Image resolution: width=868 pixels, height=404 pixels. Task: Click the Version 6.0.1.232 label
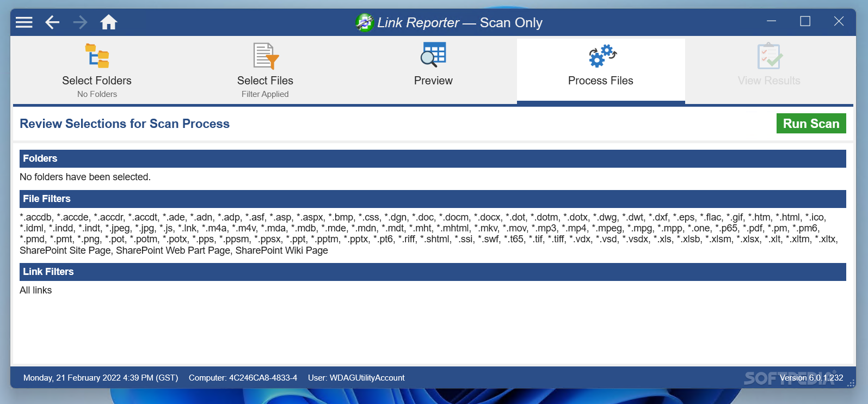pos(811,378)
